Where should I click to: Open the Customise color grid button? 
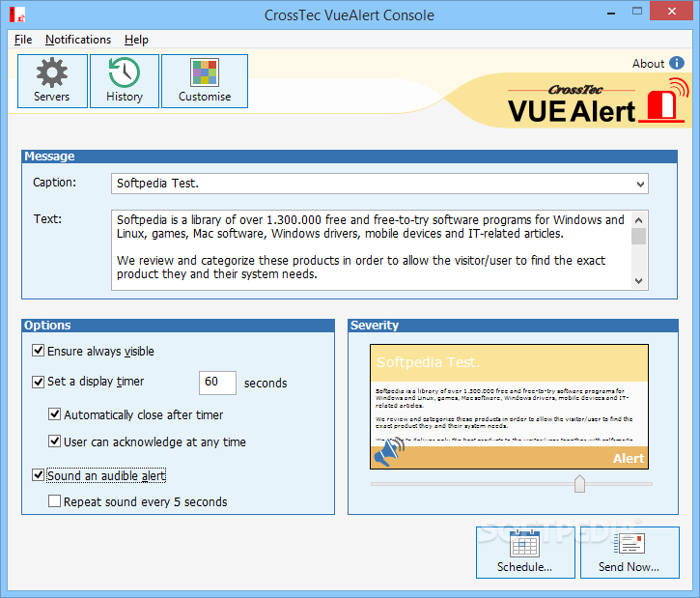tap(205, 81)
